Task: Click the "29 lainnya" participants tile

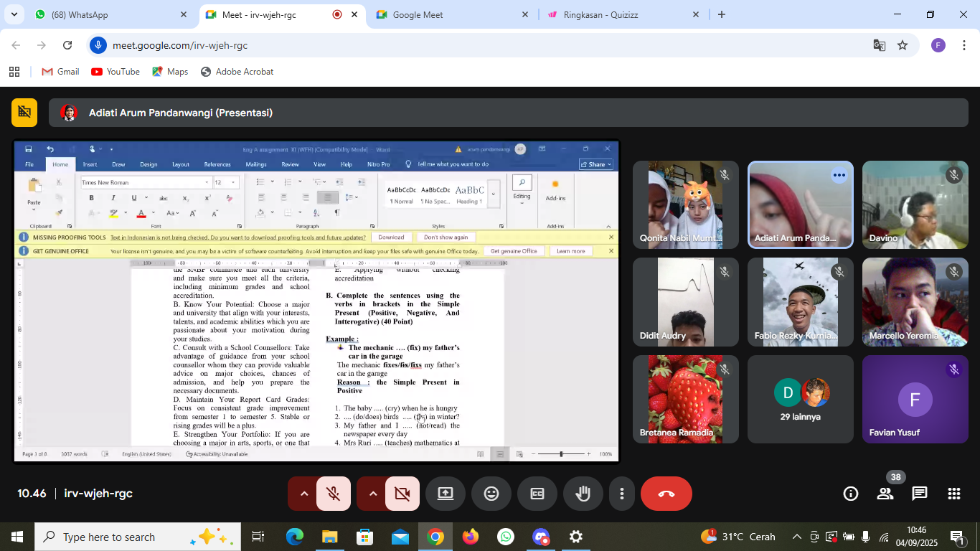Action: pyautogui.click(x=801, y=400)
